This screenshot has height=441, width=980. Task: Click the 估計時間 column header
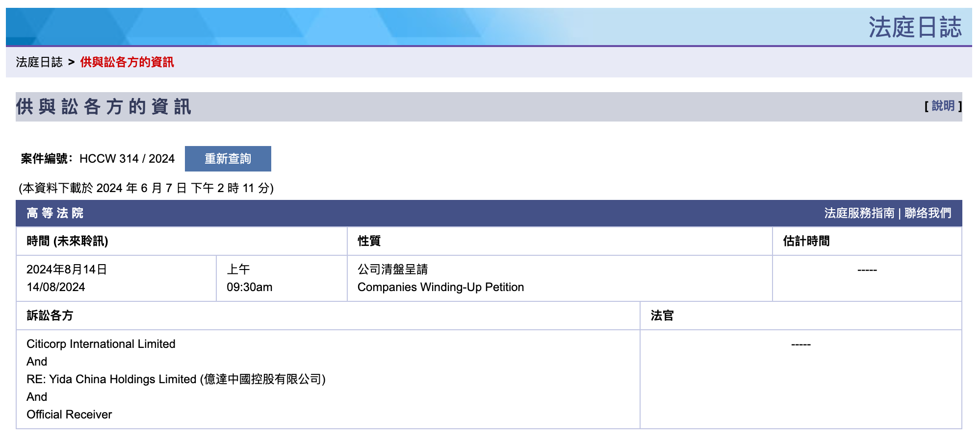(806, 241)
